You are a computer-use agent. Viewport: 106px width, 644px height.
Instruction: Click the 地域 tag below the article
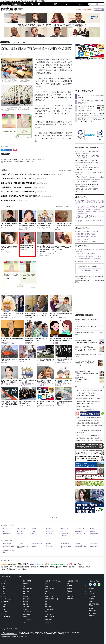point(5,154)
